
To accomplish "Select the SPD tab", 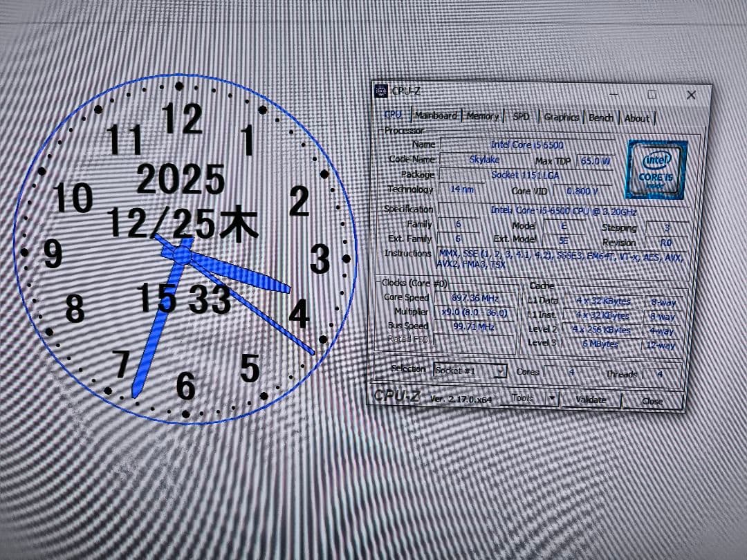I will click(x=521, y=117).
